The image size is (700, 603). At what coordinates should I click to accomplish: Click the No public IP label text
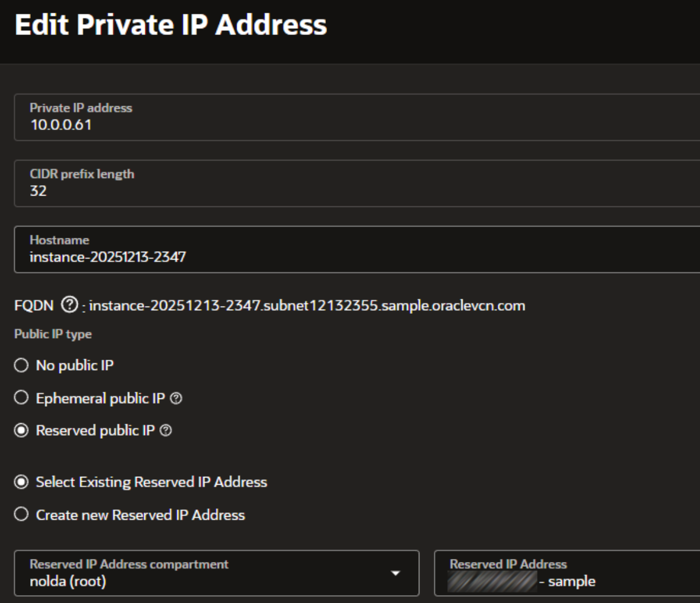(x=75, y=365)
